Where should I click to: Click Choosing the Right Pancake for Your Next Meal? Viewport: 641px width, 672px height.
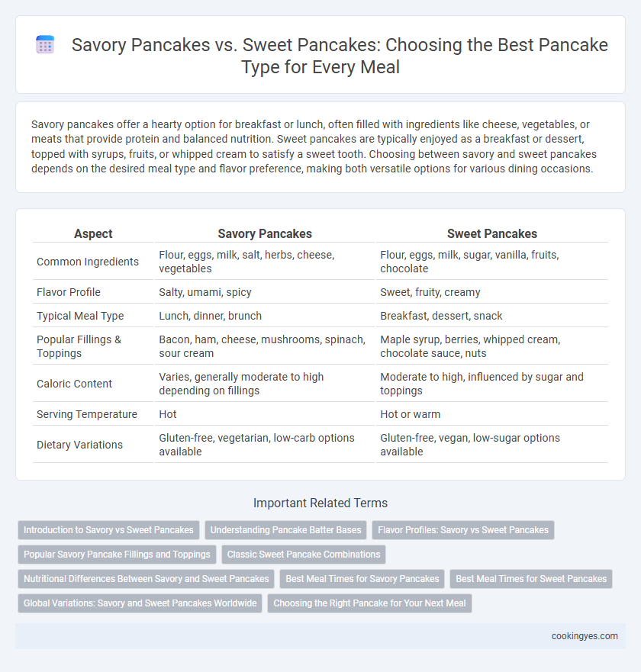pyautogui.click(x=369, y=603)
